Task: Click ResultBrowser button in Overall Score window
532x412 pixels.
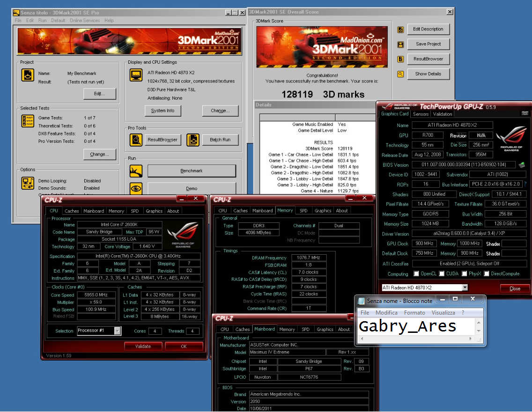Action: tap(428, 59)
